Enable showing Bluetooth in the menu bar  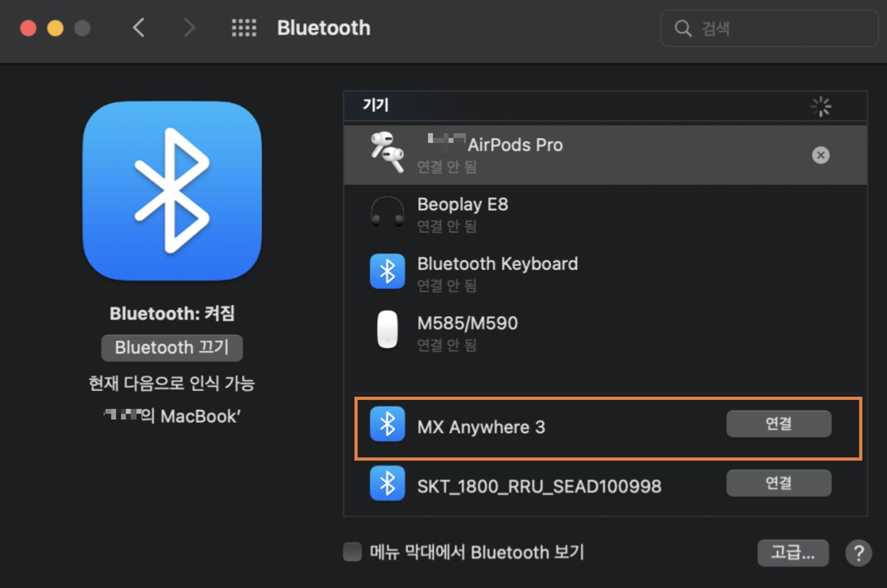[x=352, y=552]
